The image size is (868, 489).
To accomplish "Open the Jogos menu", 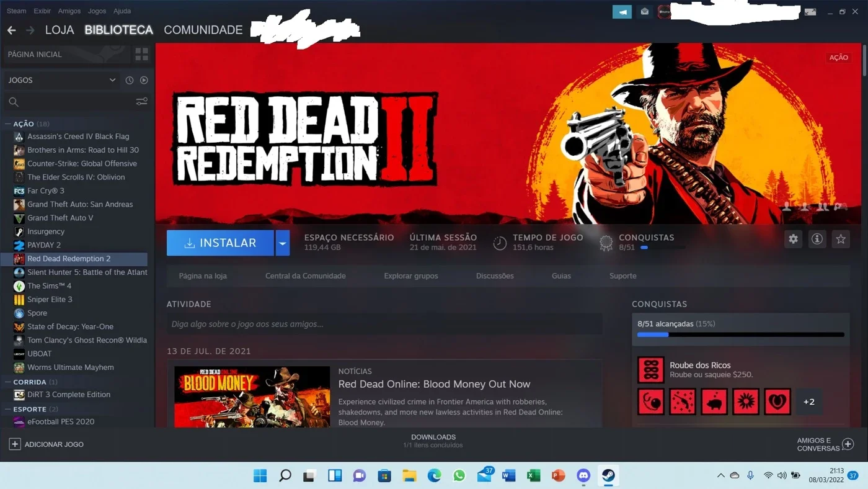I will [x=97, y=11].
